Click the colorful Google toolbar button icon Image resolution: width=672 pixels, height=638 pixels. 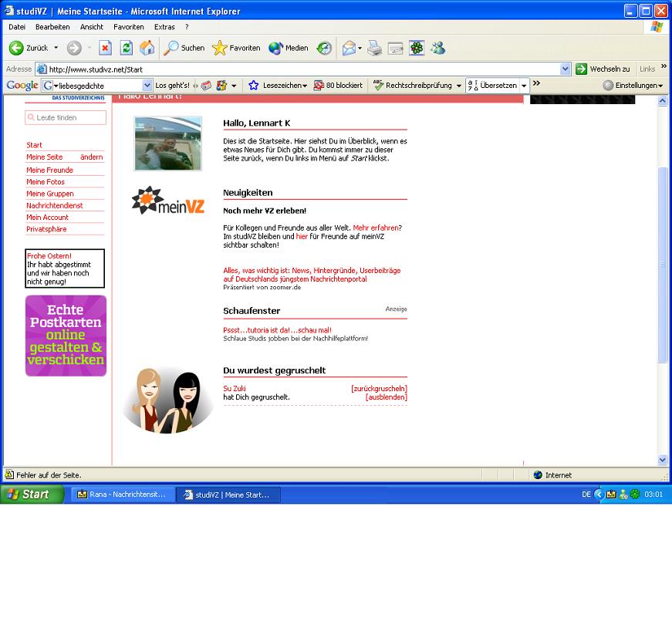coord(221,86)
